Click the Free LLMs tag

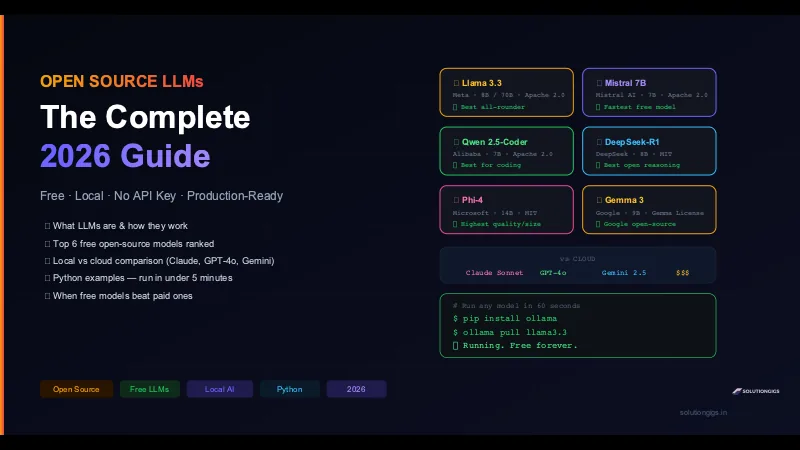point(149,389)
